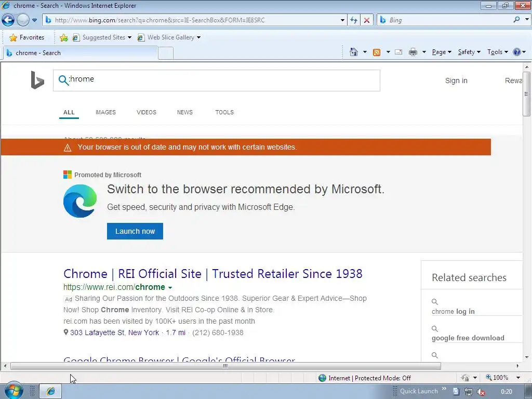Screen dimensions: 532x399
Task: Stop loading with the red X icon
Action: 367,20
